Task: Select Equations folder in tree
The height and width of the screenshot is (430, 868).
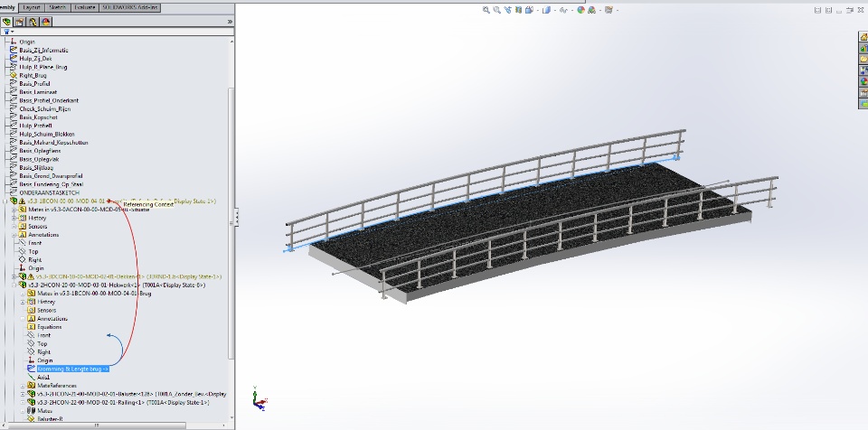Action: click(x=49, y=327)
